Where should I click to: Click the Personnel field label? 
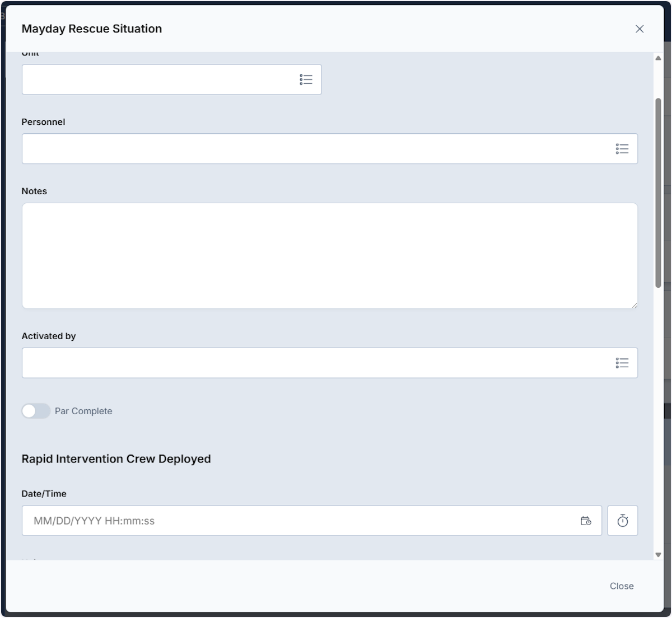(x=43, y=122)
